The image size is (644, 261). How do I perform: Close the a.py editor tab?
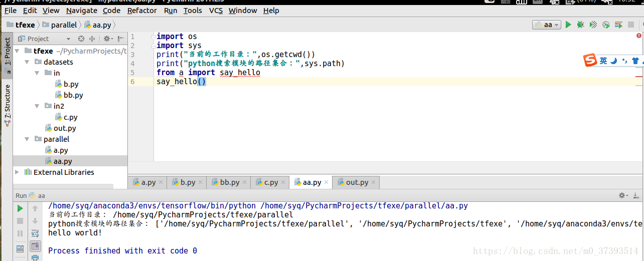coord(161,183)
